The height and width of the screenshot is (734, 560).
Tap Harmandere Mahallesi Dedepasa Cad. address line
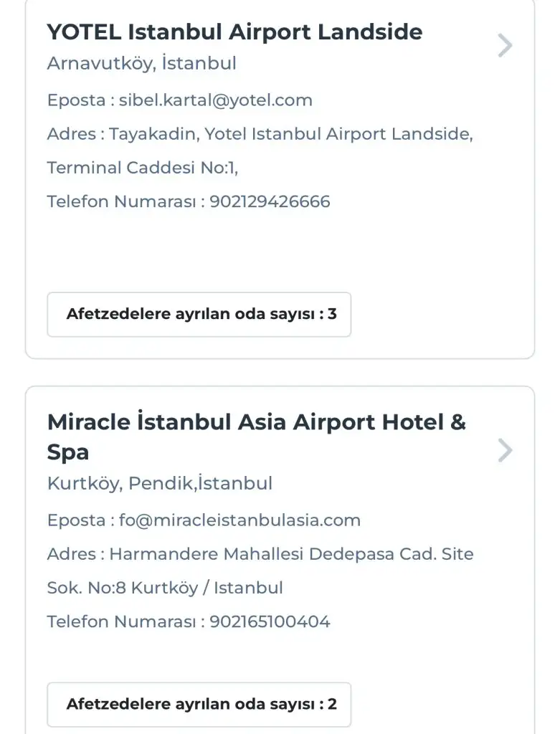[291, 554]
